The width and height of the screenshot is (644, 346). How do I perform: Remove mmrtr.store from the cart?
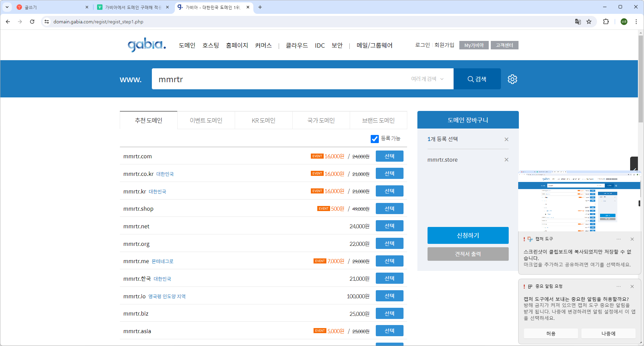506,160
